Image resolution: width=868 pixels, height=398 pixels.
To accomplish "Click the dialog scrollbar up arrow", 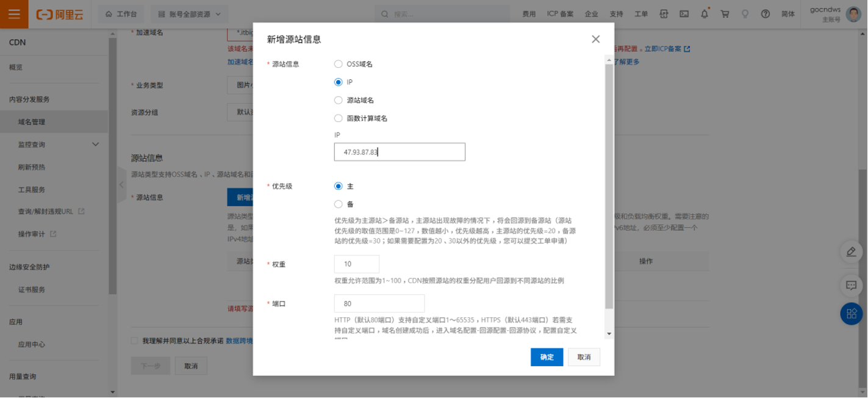I will pyautogui.click(x=609, y=59).
